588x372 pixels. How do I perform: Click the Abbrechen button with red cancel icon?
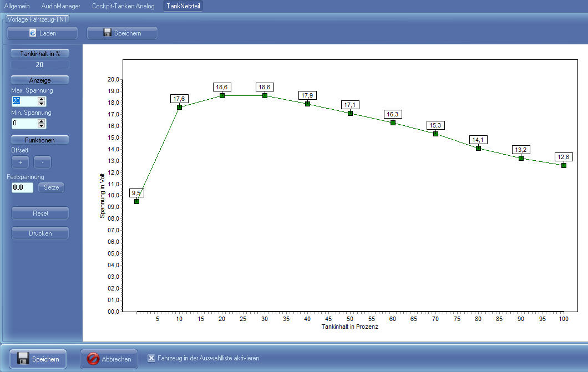[109, 359]
